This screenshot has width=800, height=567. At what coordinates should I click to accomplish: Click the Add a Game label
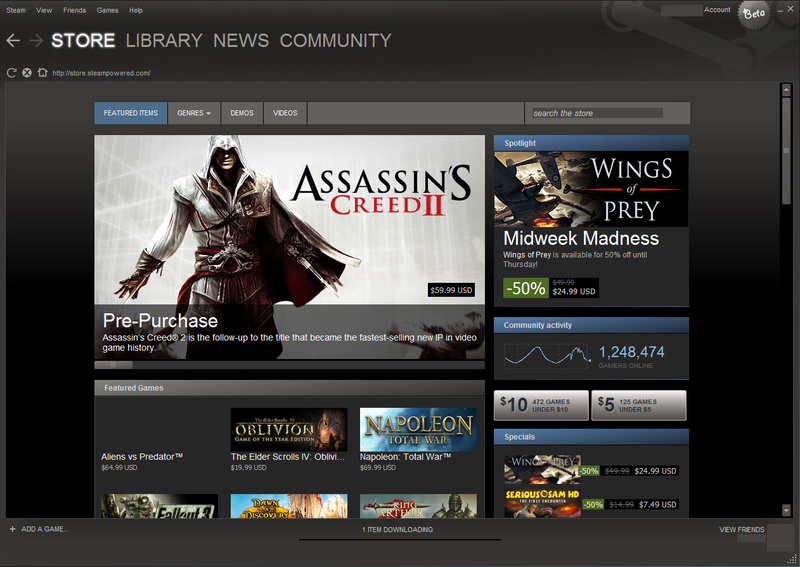[x=45, y=529]
